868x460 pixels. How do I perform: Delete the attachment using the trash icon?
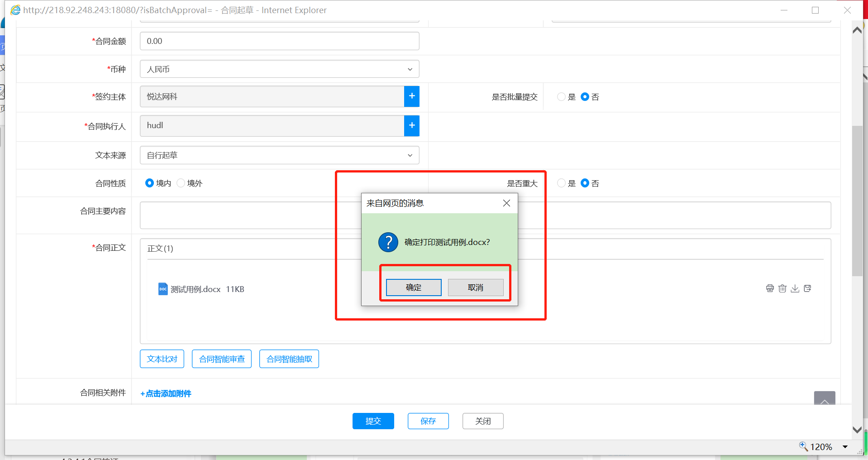[x=782, y=288]
